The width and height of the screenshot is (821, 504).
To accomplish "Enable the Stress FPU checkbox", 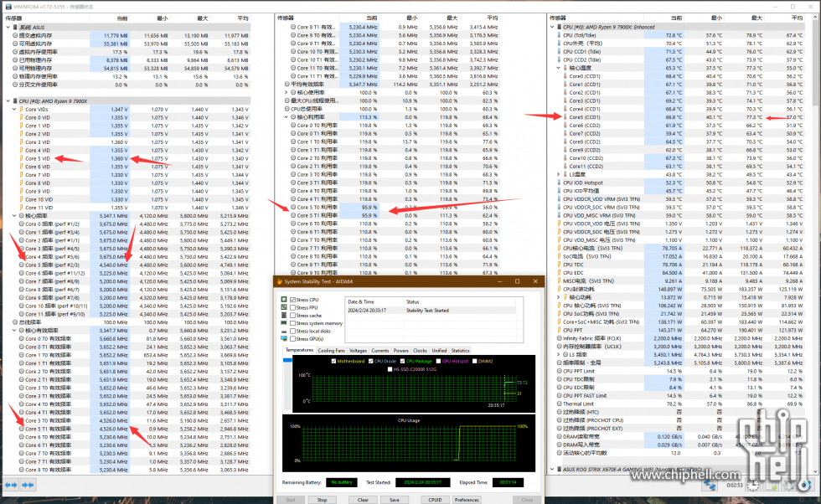I will click(x=292, y=308).
